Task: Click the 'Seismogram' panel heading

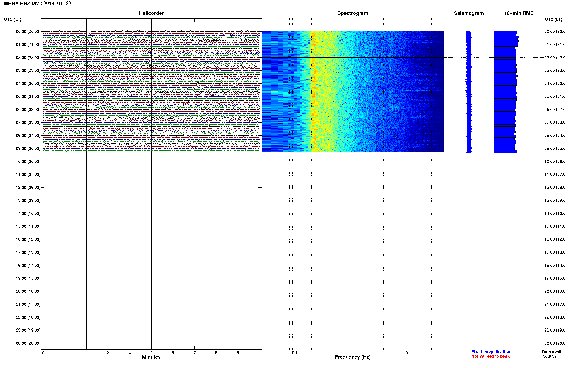Action: pos(469,13)
